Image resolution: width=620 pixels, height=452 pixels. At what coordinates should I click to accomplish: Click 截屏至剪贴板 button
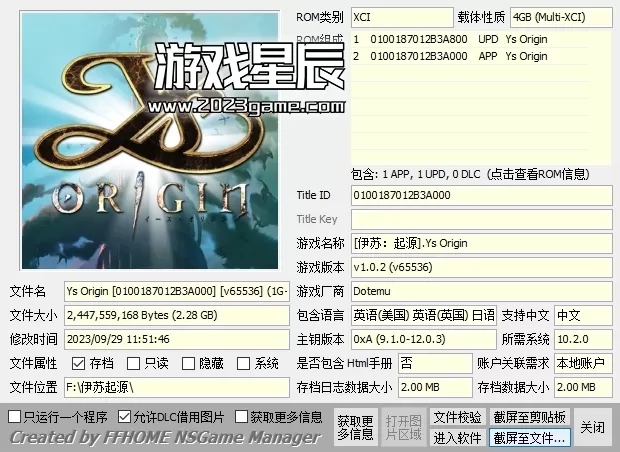(529, 417)
